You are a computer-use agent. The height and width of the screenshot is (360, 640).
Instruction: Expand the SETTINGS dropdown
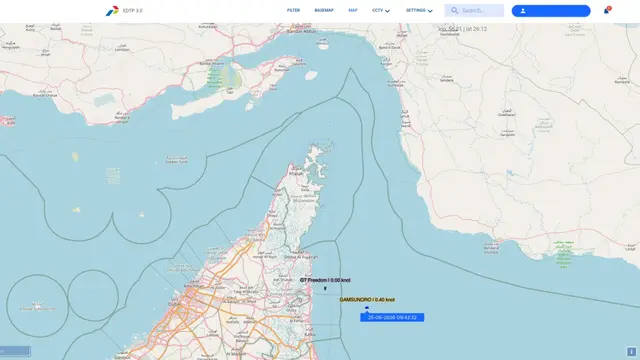pos(419,11)
